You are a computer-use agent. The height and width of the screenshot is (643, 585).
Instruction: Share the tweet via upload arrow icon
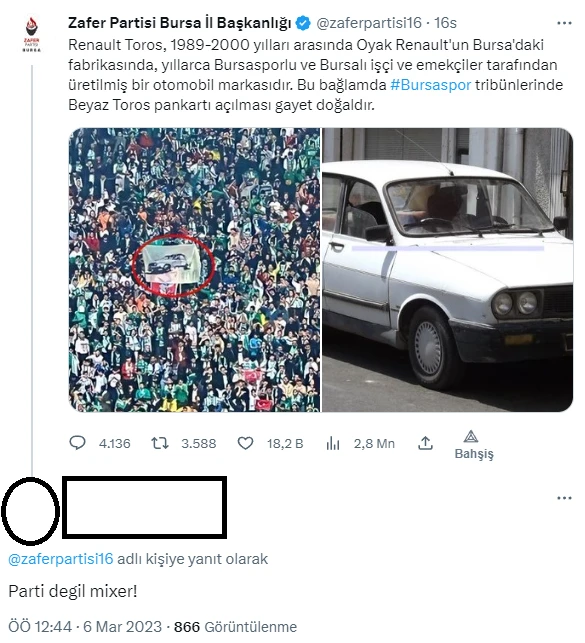click(425, 443)
